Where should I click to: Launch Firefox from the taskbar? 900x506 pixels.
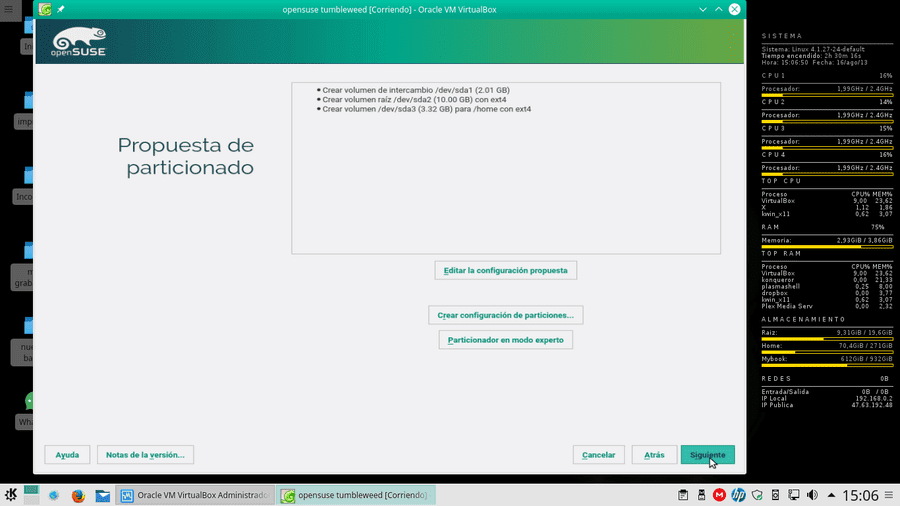pyautogui.click(x=78, y=495)
